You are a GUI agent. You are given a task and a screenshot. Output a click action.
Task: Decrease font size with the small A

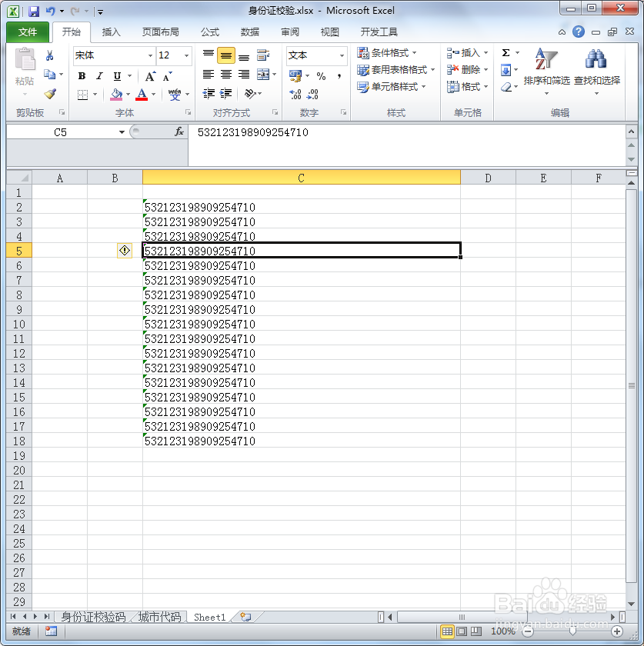[168, 76]
